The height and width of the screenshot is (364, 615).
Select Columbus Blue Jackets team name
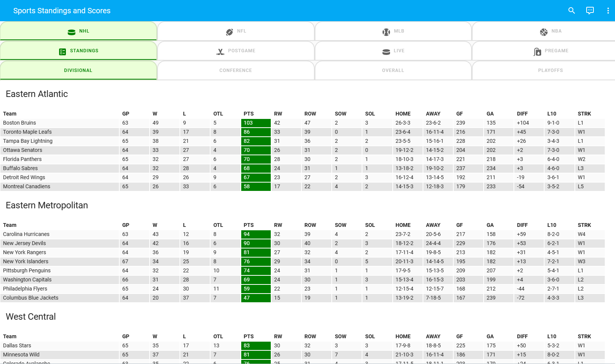(31, 298)
